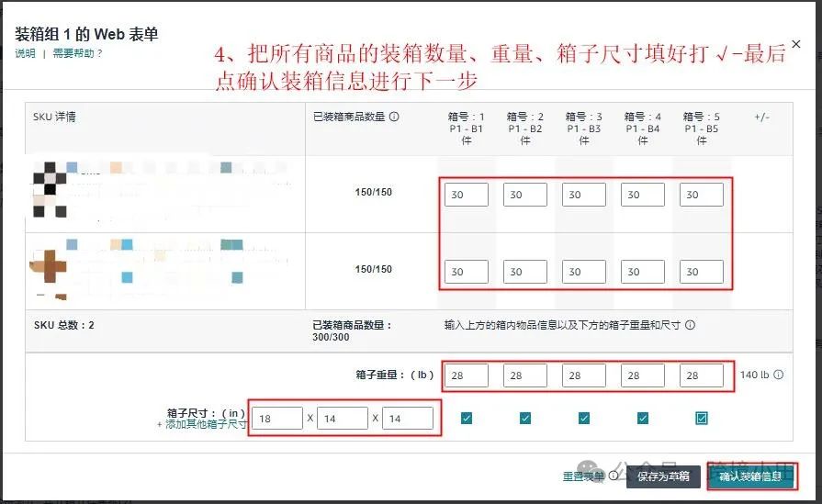Click 箱号：3 P1 - B3 column header

pos(584,129)
